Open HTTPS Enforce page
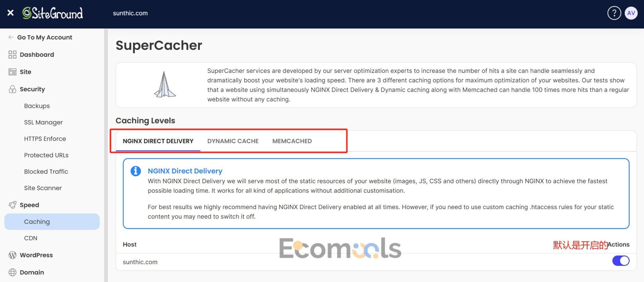Image resolution: width=644 pixels, height=282 pixels. pyautogui.click(x=45, y=139)
